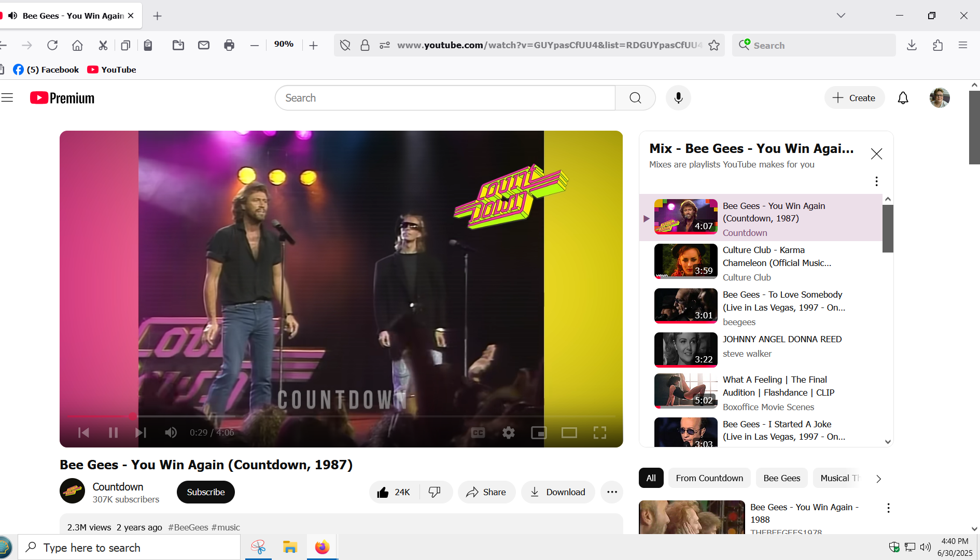Open site permissions icon in address bar
Viewport: 980px width, 560px height.
[384, 45]
